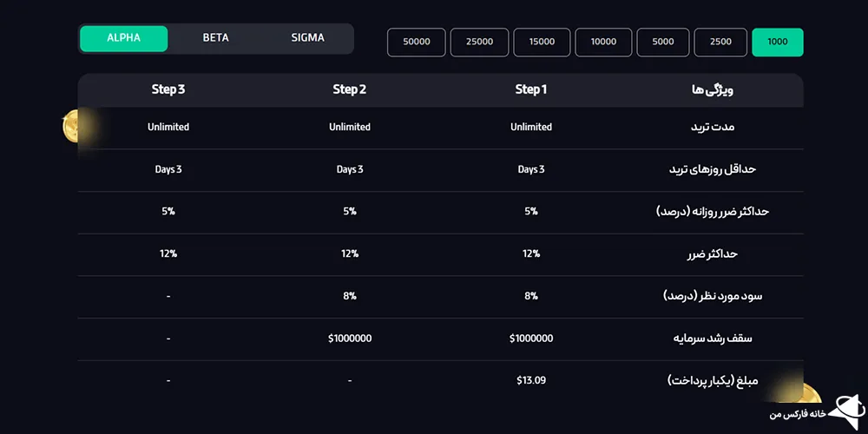Select the 2500 account size button

[x=720, y=42]
